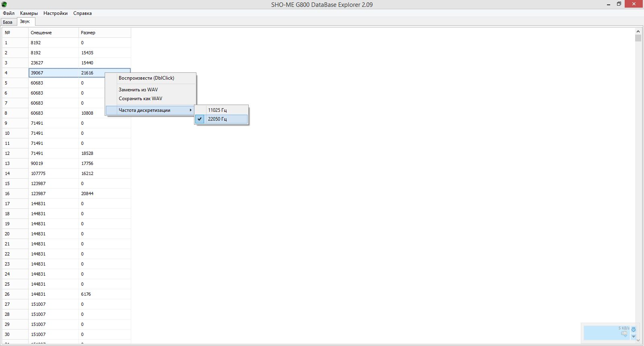
Task: Click offset 8192 in row 1
Action: 36,43
